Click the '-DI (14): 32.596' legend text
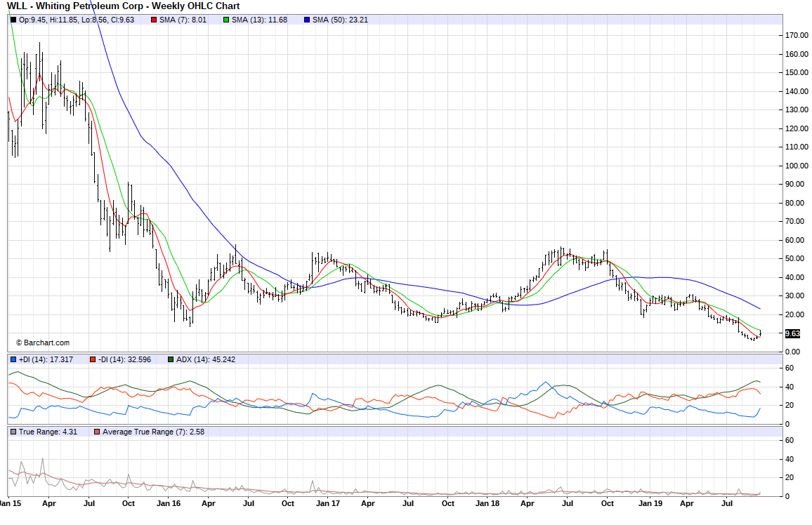Viewport: 812px width, 525px height. [x=125, y=359]
